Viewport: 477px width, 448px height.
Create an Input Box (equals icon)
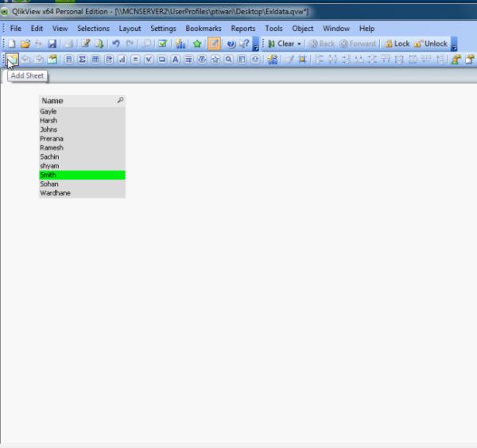coord(135,60)
